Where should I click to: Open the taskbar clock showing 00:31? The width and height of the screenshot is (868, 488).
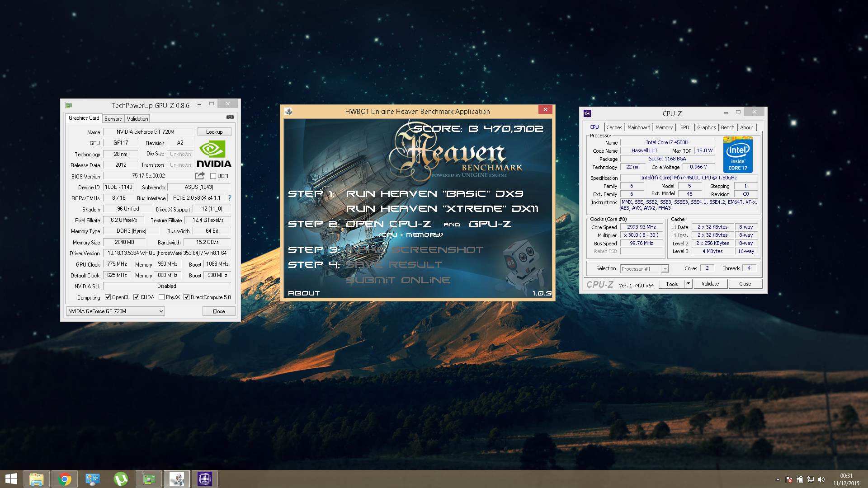tap(846, 479)
